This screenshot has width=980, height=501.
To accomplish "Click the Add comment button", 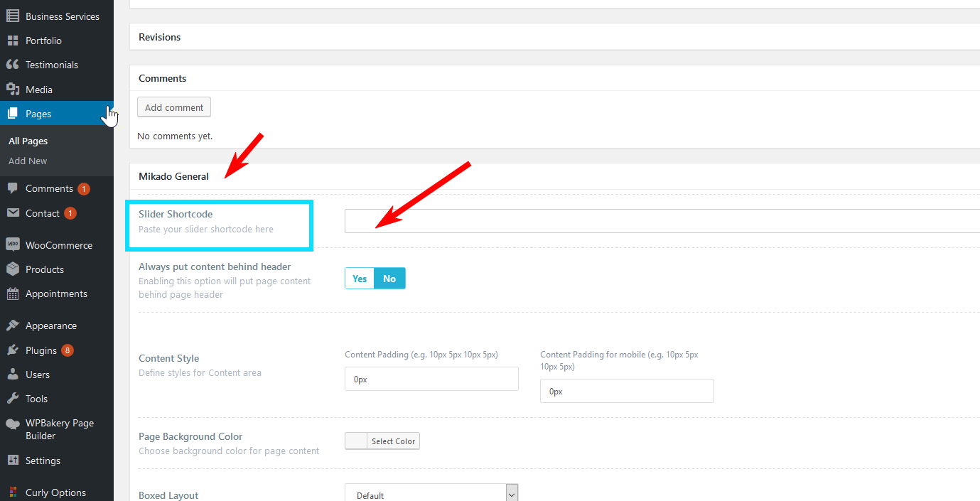I will pyautogui.click(x=174, y=107).
